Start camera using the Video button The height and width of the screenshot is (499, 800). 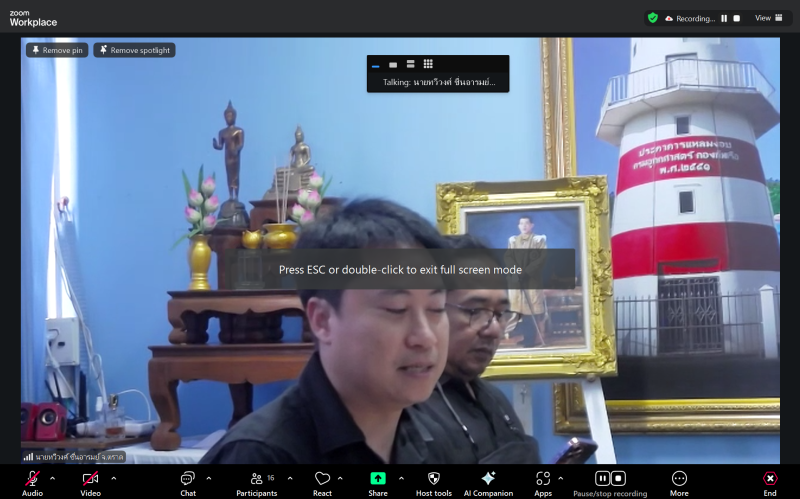[90, 479]
